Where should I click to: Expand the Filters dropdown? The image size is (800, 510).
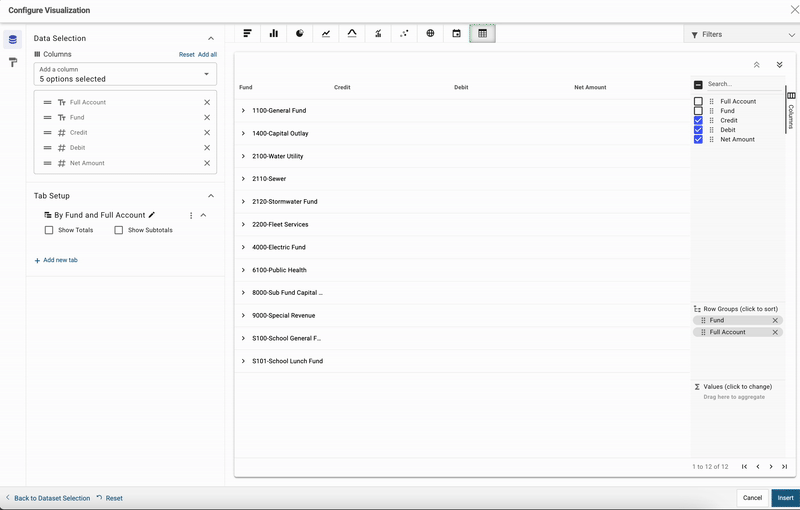click(742, 35)
